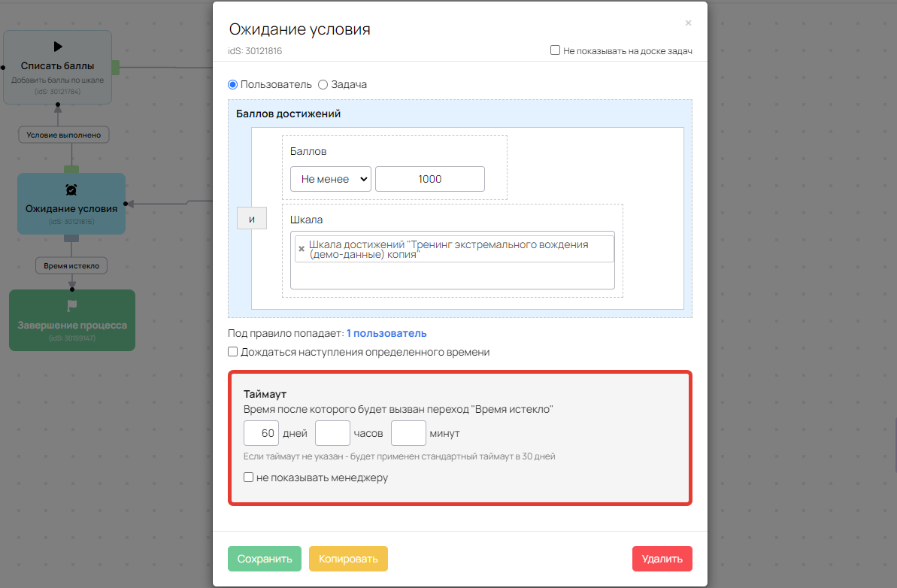Click the Время истекло transition label
Image resolution: width=897 pixels, height=588 pixels.
point(71,266)
